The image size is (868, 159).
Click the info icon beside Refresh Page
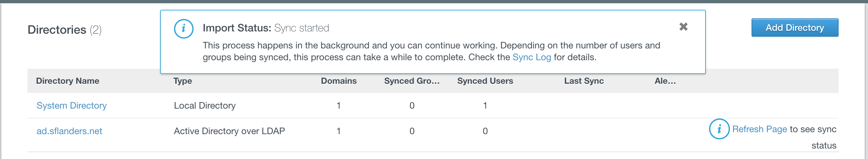click(719, 129)
